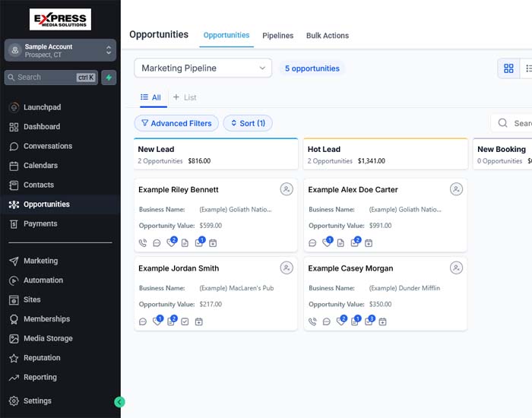The height and width of the screenshot is (418, 532).
Task: Select the All list tab
Action: 151,97
